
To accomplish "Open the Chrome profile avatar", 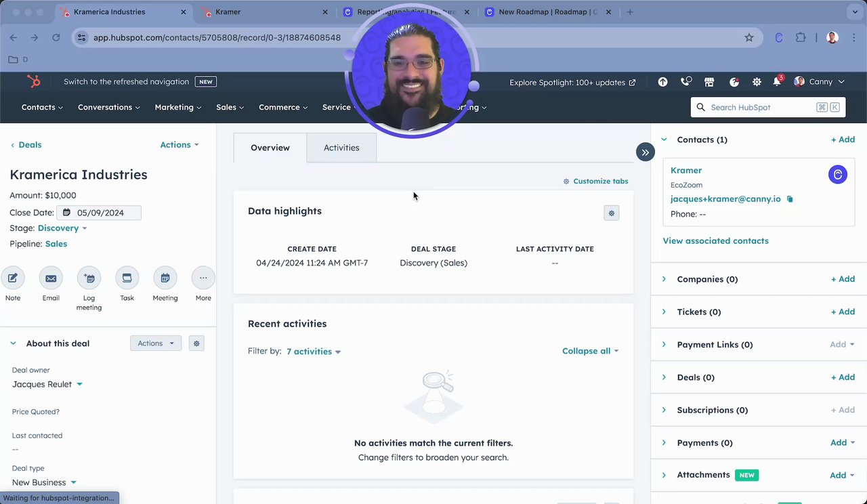I will [x=832, y=38].
